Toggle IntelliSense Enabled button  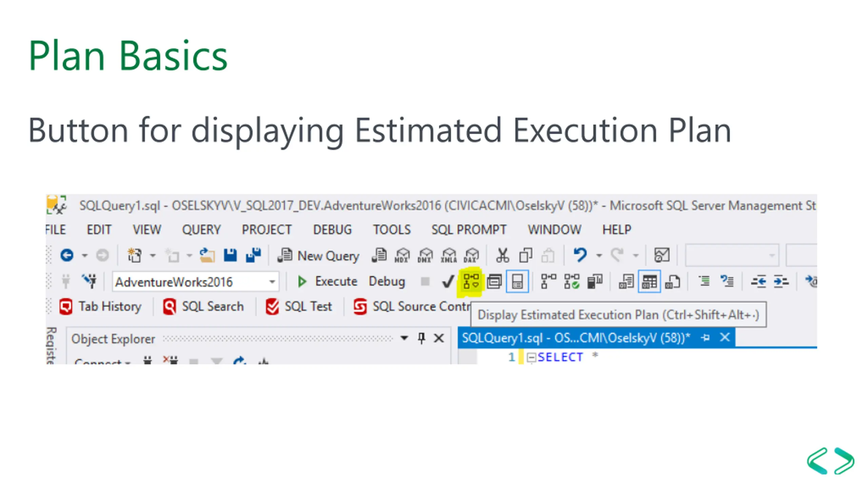(517, 282)
